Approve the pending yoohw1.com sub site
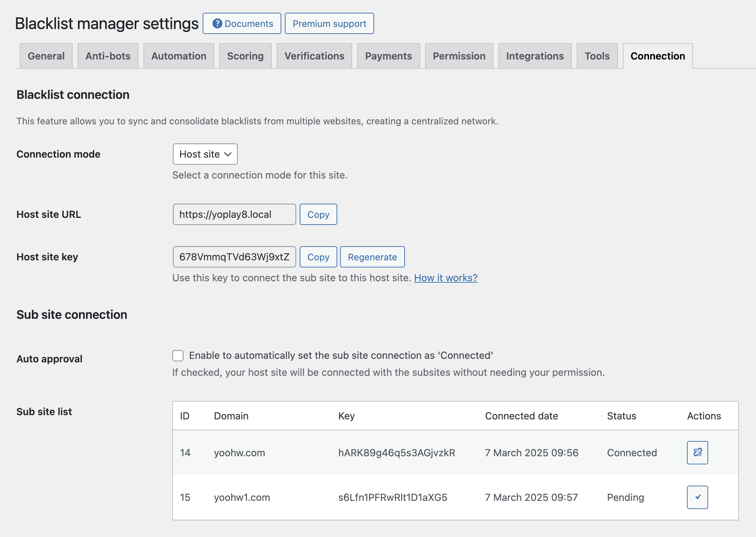The width and height of the screenshot is (756, 537). click(697, 497)
